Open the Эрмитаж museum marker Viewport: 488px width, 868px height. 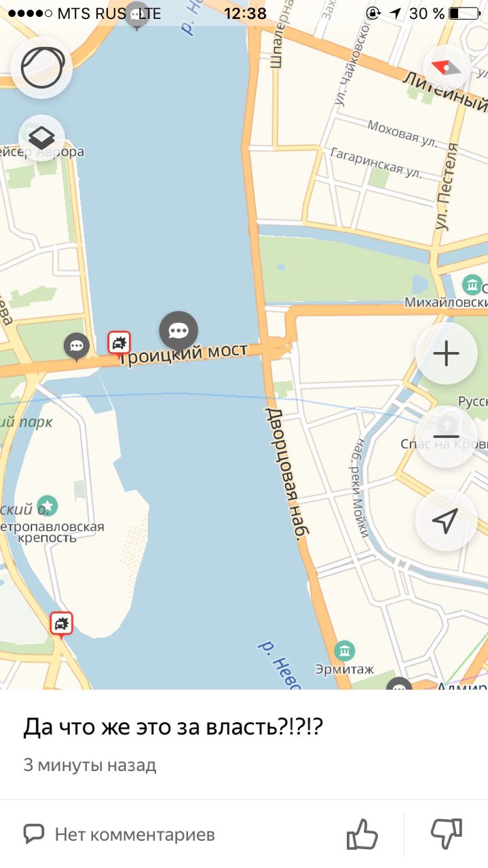(345, 651)
